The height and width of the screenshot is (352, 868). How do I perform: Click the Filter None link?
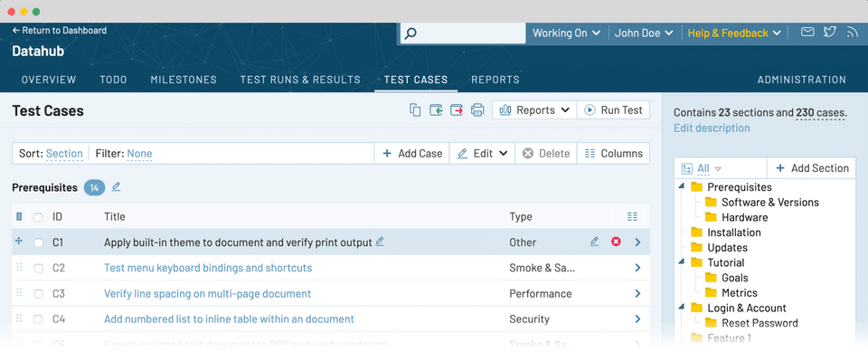tap(139, 154)
